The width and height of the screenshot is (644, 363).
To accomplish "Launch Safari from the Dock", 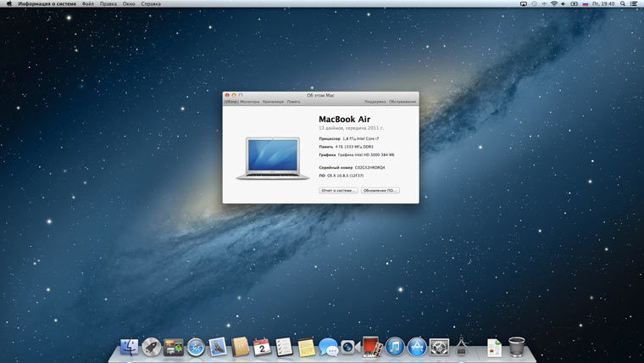I will (196, 346).
